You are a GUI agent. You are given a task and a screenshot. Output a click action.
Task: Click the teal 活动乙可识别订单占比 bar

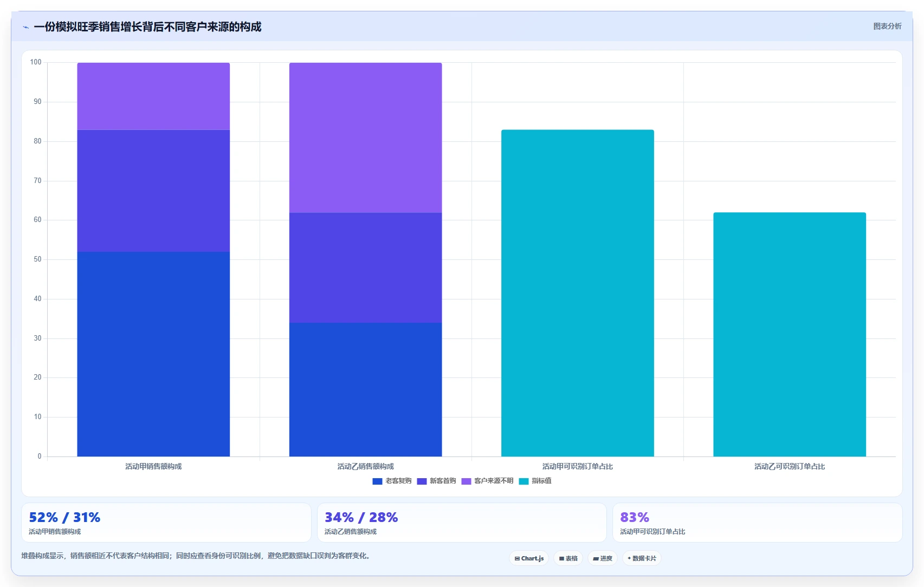[790, 335]
